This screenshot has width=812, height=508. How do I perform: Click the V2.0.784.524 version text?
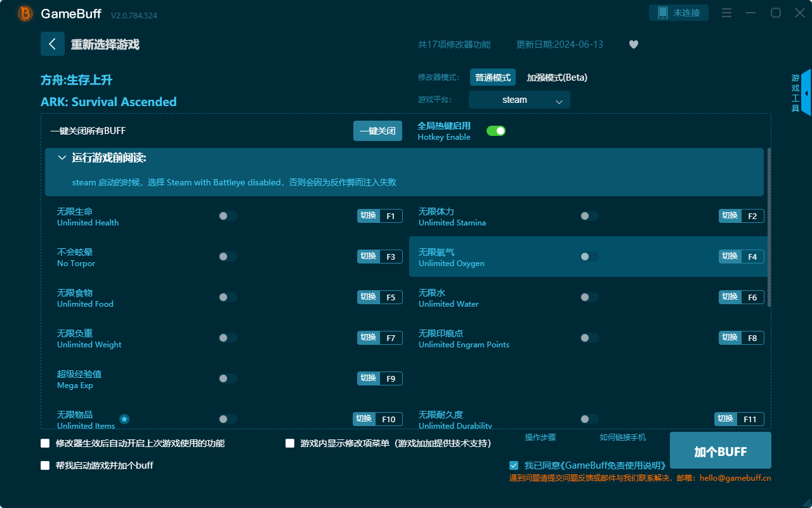coord(134,15)
